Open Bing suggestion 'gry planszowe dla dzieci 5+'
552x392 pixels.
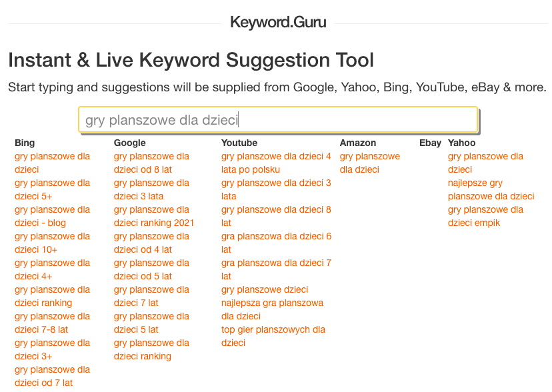point(52,189)
